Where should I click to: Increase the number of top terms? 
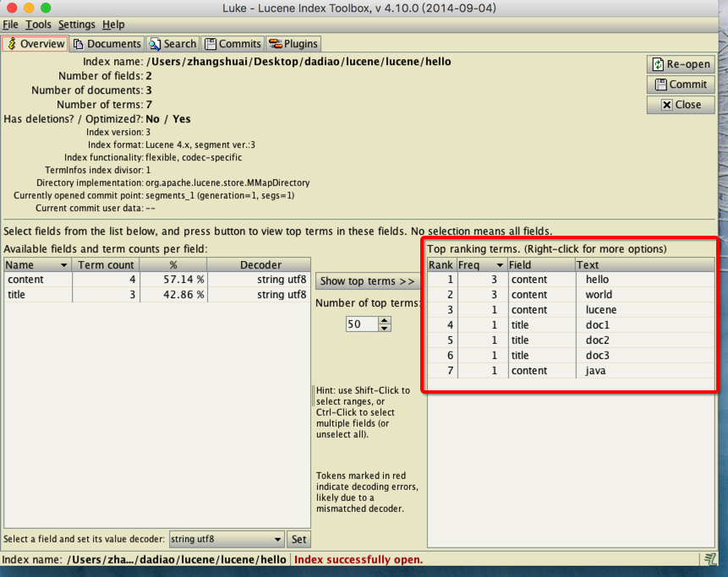[384, 320]
